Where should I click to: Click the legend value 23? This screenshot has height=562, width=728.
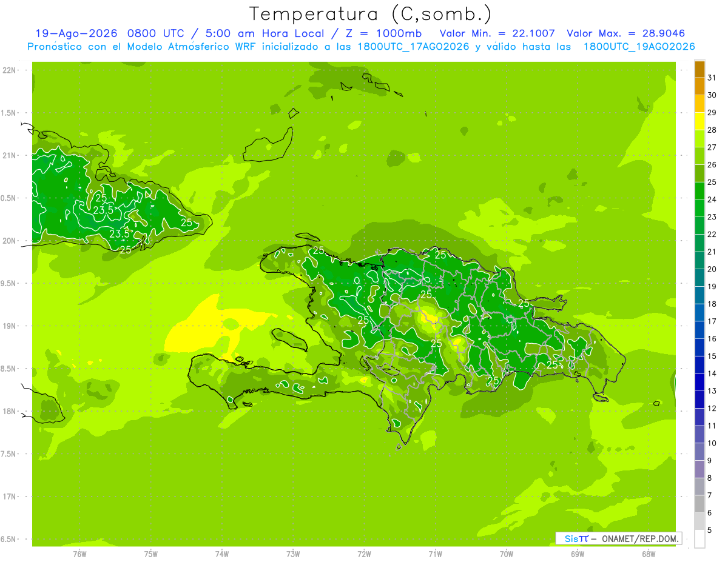click(x=712, y=216)
